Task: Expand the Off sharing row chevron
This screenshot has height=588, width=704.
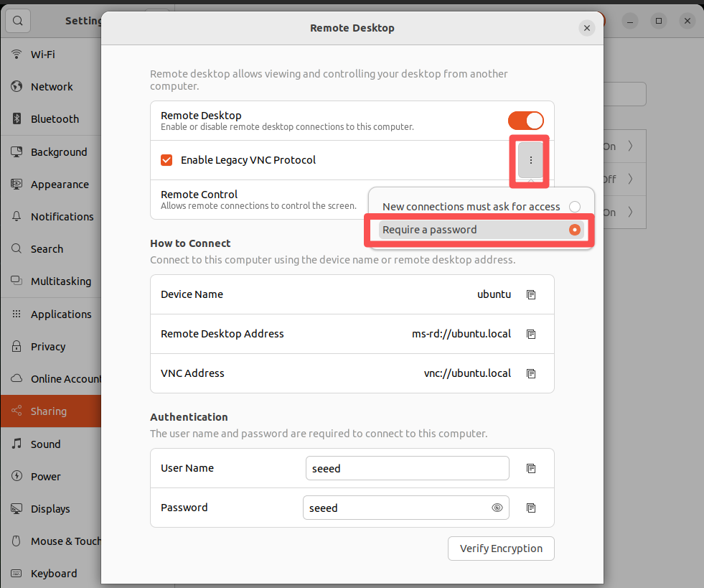Action: [631, 179]
